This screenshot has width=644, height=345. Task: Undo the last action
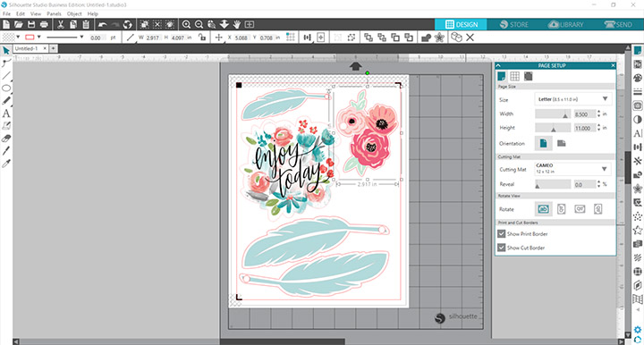(102, 25)
